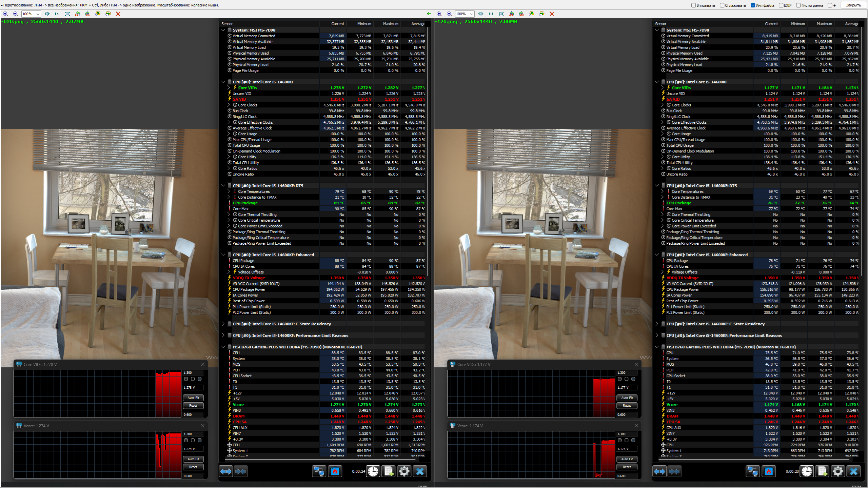Click zoom out icon in right panel toolbar
This screenshot has width=868, height=488.
click(449, 14)
